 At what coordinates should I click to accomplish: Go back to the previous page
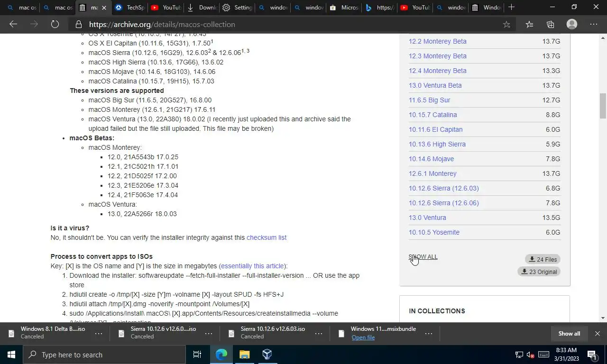[x=13, y=24]
